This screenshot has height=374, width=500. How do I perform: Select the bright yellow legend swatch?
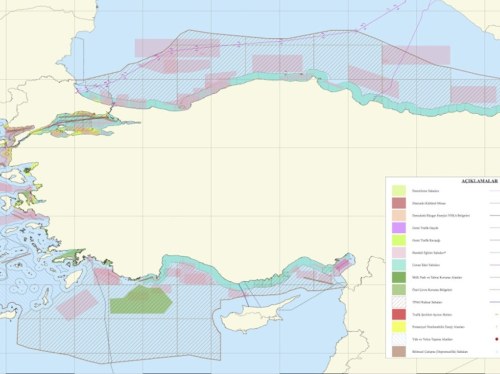(x=399, y=327)
